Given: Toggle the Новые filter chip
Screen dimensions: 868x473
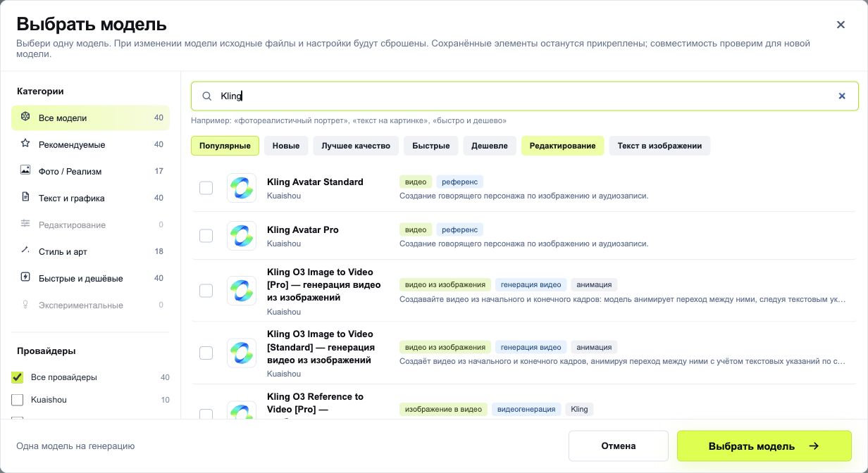Looking at the screenshot, I should point(286,146).
